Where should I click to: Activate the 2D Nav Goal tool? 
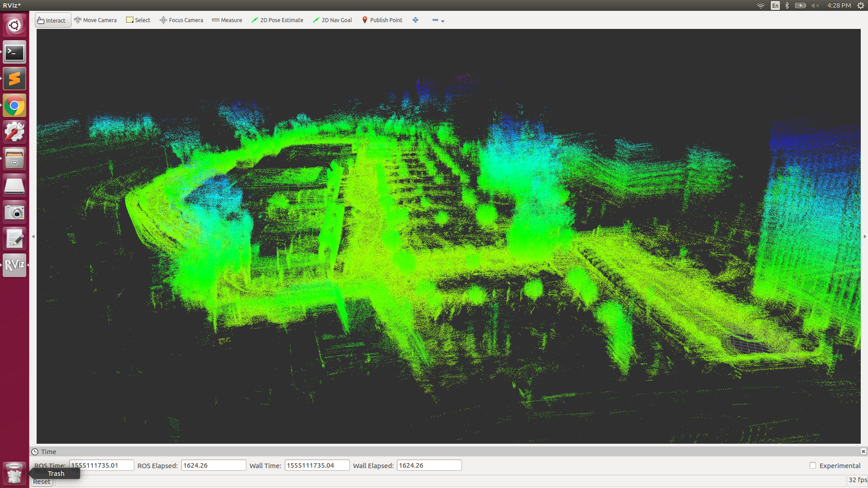[332, 20]
